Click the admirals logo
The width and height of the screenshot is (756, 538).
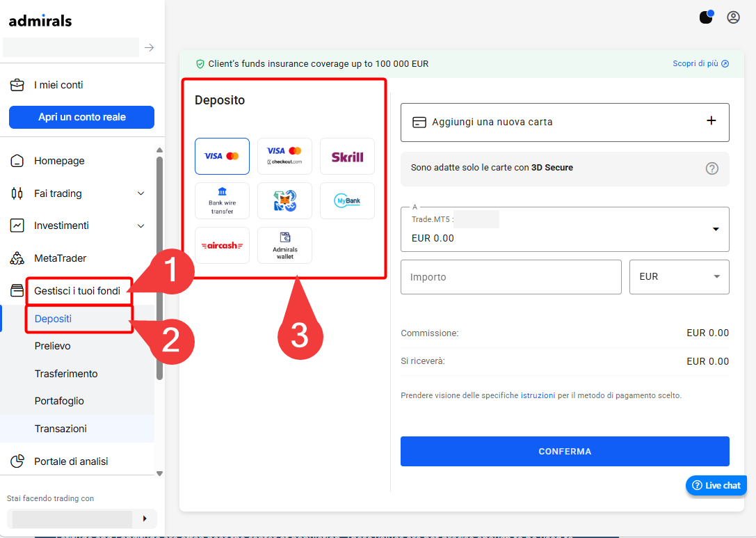point(40,21)
